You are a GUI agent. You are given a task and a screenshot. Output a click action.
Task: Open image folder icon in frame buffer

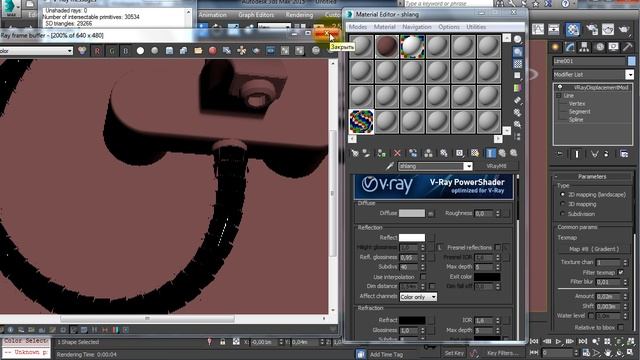(198, 51)
